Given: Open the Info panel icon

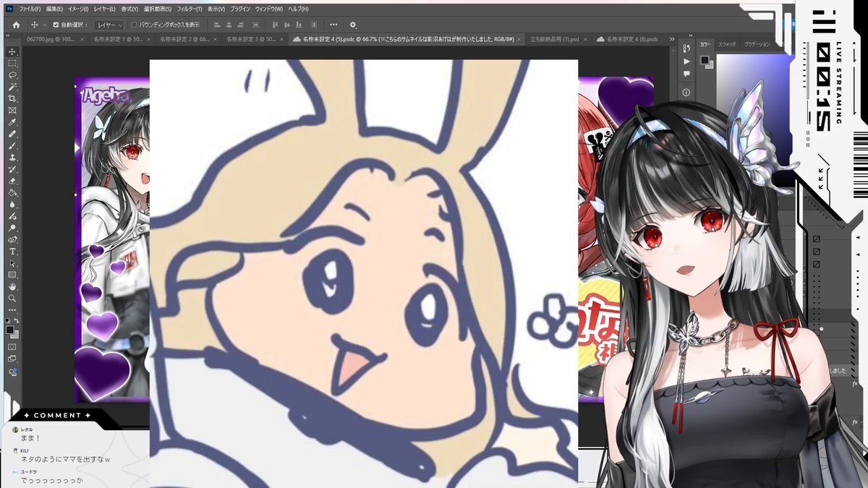Looking at the screenshot, I should point(686,93).
